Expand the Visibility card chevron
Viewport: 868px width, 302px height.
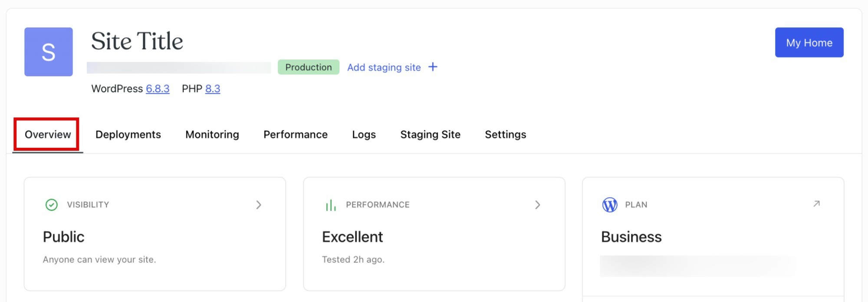tap(259, 205)
